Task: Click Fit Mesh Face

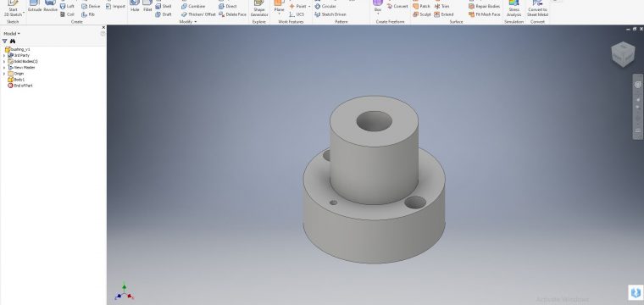Action: point(484,14)
